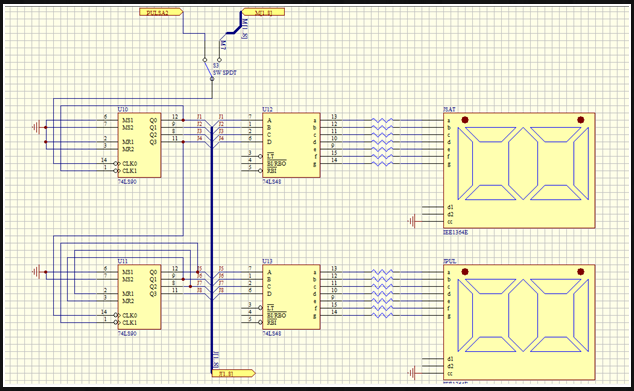Select ground symbol at upper display cc pin

pyautogui.click(x=412, y=222)
